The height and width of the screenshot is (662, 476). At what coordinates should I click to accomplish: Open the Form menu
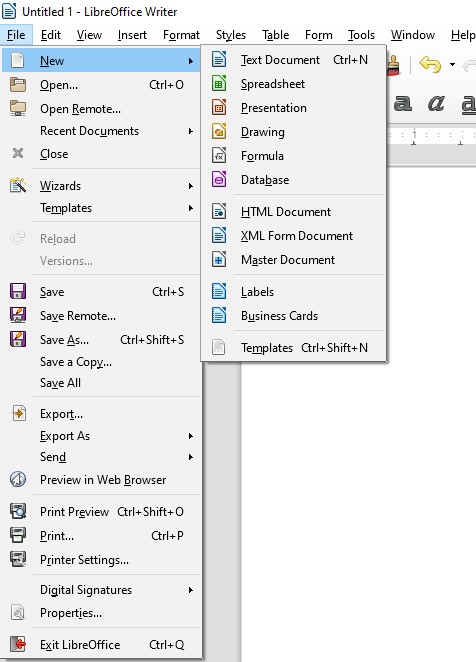318,35
